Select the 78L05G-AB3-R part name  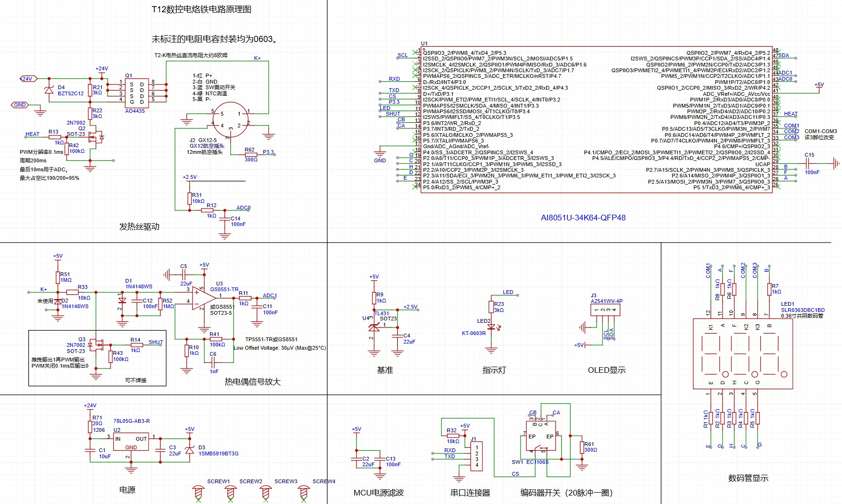[132, 421]
